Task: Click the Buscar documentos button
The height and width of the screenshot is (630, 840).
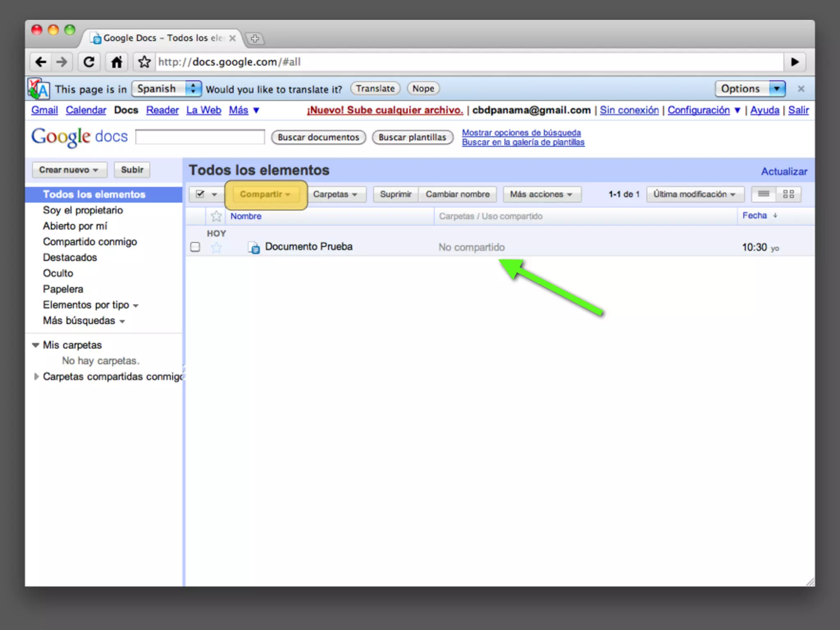Action: pyautogui.click(x=318, y=137)
